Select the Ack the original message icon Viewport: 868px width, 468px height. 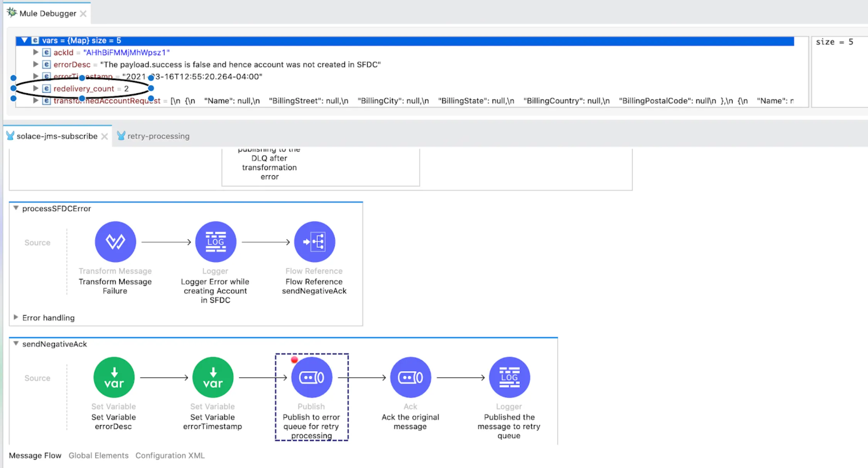410,377
